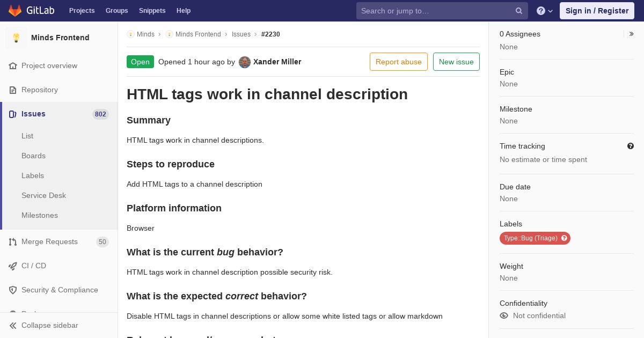Go to Minds Frontend breadcrumb link
The height and width of the screenshot is (338, 644).
[x=198, y=34]
